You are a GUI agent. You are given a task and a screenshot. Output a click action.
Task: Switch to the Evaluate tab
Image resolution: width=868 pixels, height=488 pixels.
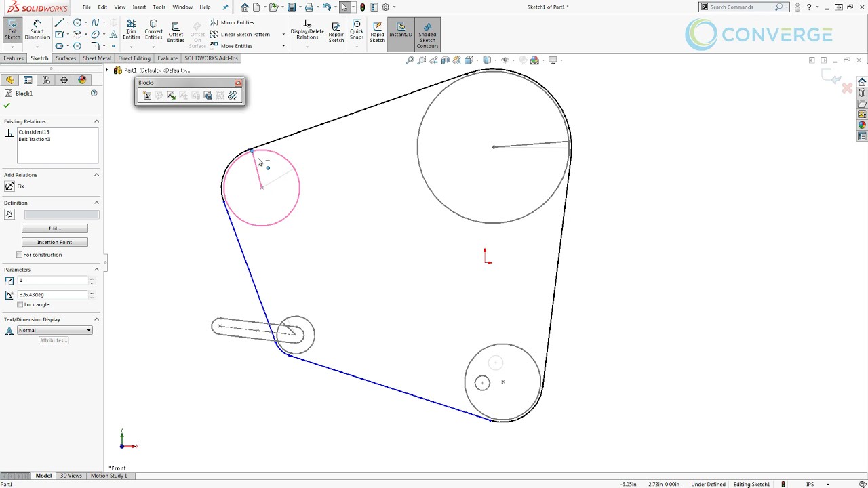(167, 58)
